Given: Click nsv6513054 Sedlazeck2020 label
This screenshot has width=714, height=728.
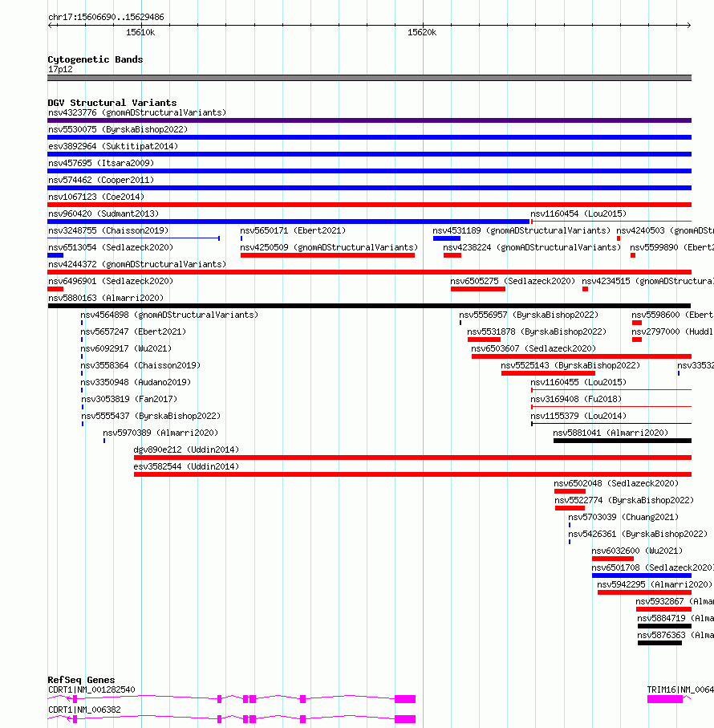Looking at the screenshot, I should point(111,247).
